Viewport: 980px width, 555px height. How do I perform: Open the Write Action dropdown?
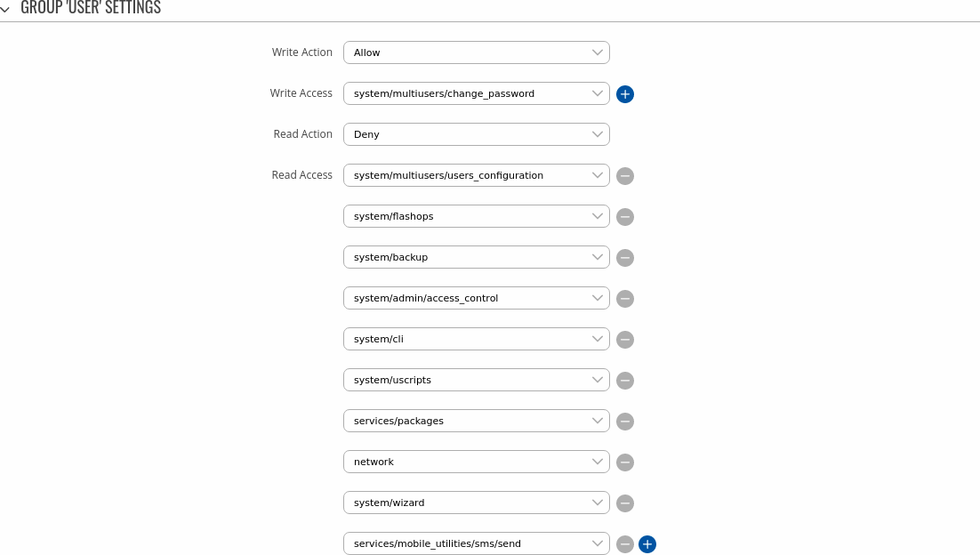click(x=476, y=52)
